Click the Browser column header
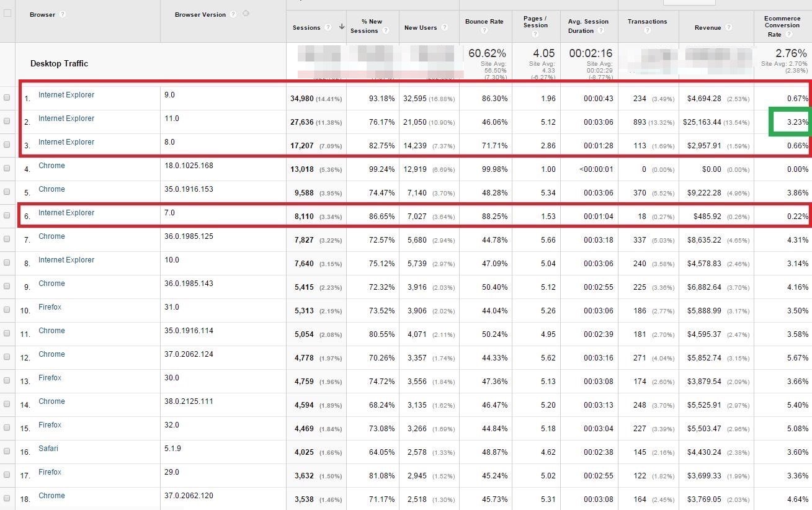This screenshot has height=510, width=812. (43, 14)
